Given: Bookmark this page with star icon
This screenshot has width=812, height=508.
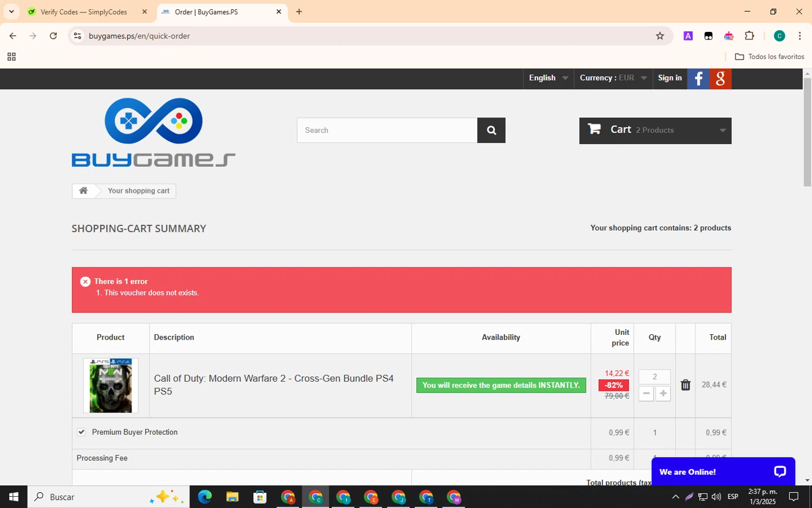Looking at the screenshot, I should (660, 36).
